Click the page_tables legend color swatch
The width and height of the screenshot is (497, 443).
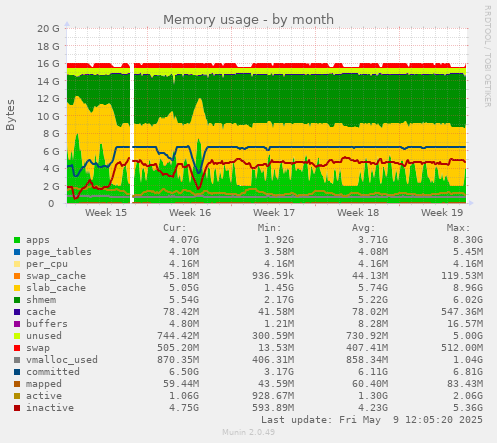(x=17, y=252)
